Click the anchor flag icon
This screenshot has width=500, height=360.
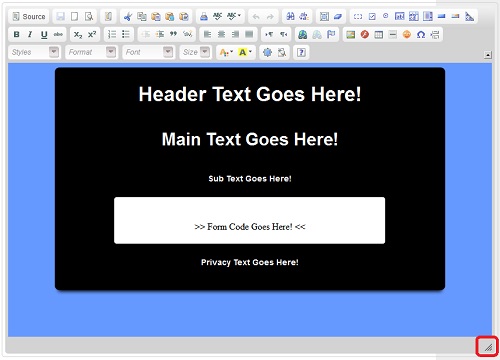(x=331, y=34)
